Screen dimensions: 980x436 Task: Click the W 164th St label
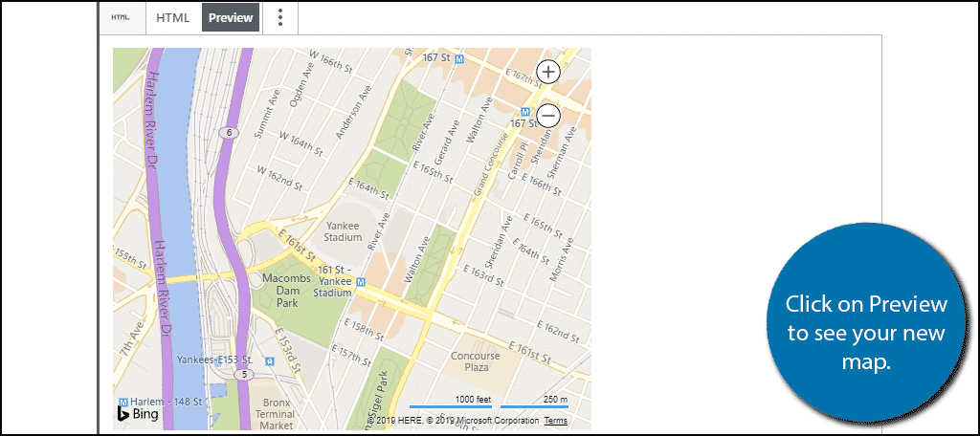pos(300,143)
